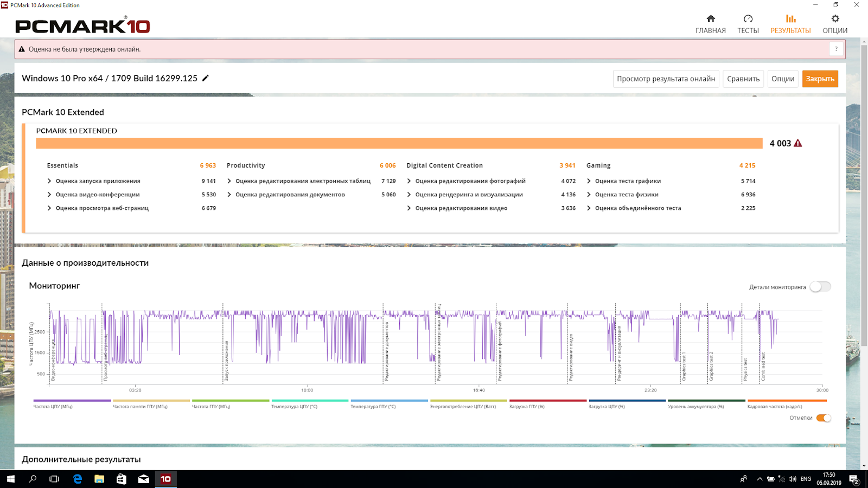The width and height of the screenshot is (868, 488).
Task: Open Task View in taskbar
Action: click(54, 479)
